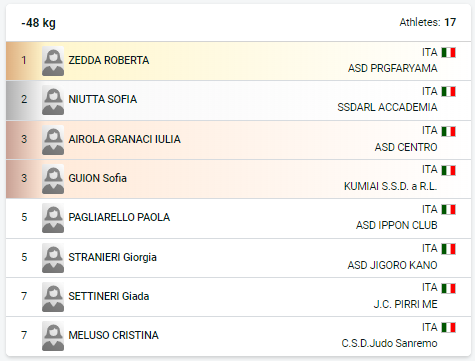This screenshot has width=475, height=361.
Task: Click Airola Granaci Iulia's avatar icon
Action: [53, 140]
